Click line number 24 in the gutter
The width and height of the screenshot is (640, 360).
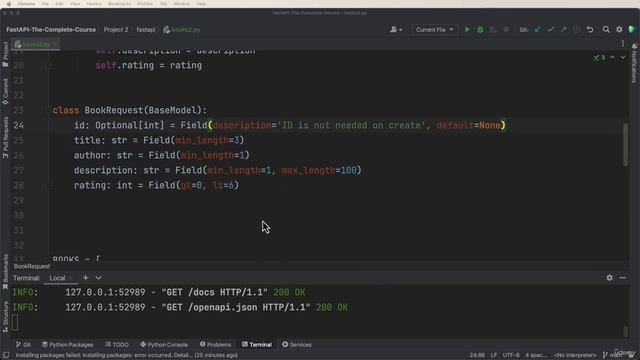[x=18, y=125]
